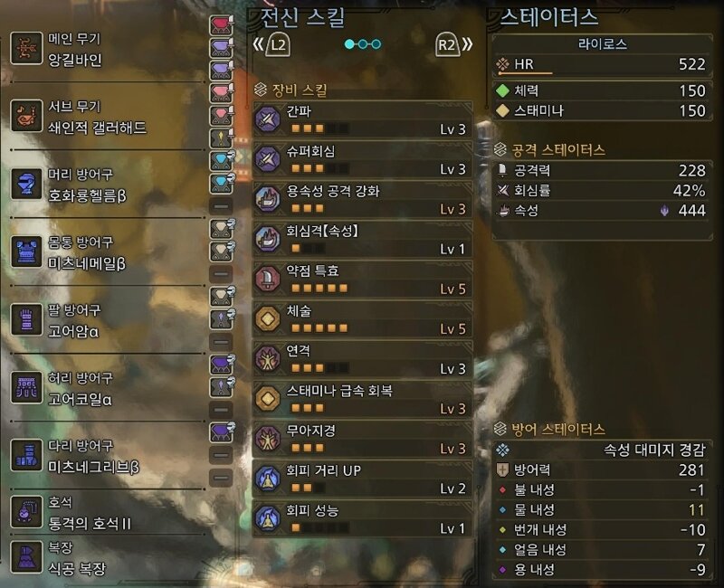724x588 pixels.
Task: Select the mantle 식공 복장 icon
Action: coord(26,556)
